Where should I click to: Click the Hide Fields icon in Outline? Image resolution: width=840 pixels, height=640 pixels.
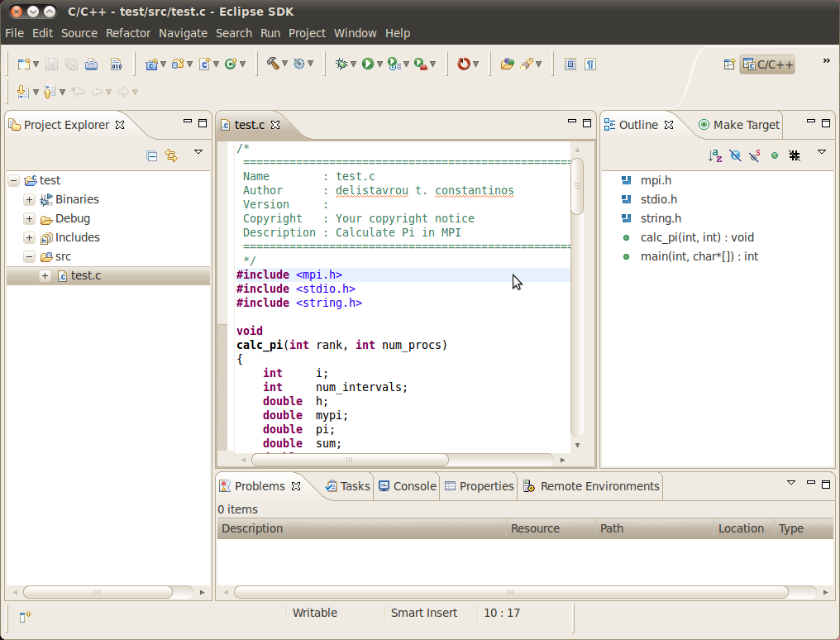pos(735,155)
